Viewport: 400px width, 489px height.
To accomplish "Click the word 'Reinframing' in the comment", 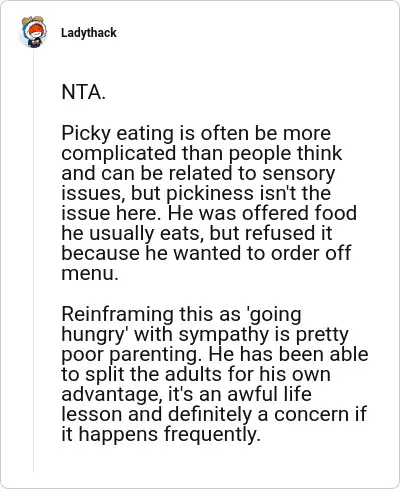I will point(117,314).
